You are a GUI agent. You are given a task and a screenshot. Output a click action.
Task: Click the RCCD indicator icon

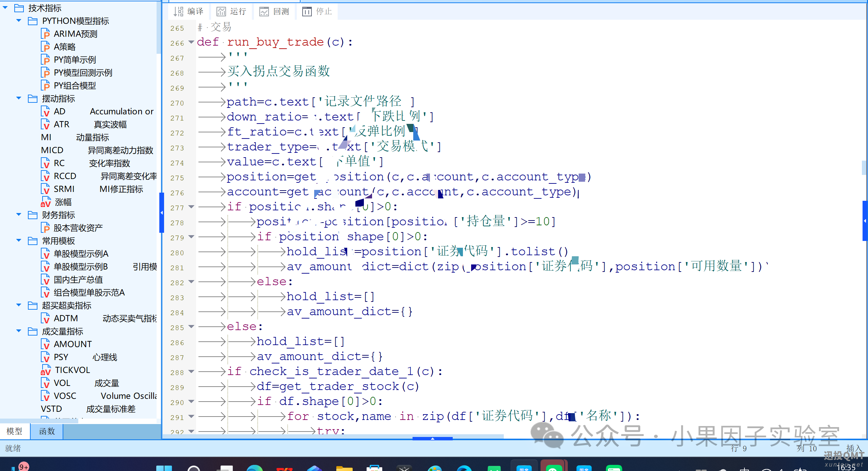tap(45, 176)
